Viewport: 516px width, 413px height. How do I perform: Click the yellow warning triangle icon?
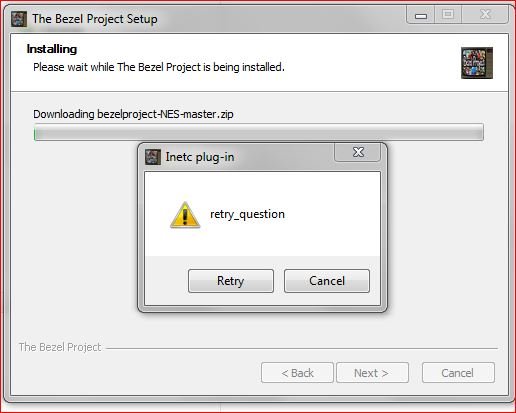[185, 215]
